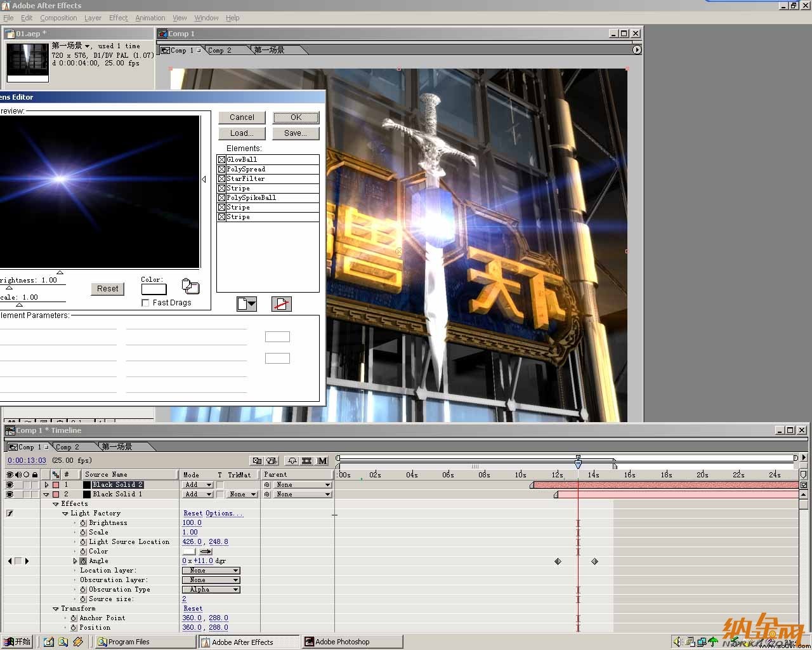Screen dimensions: 812x650
Task: Collapse the Light Factory effect group
Action: point(65,514)
